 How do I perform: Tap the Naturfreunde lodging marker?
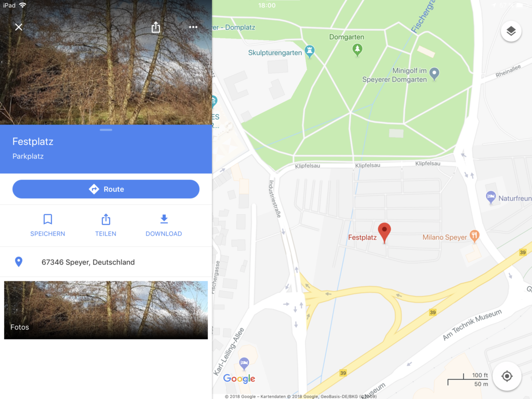[x=490, y=197]
